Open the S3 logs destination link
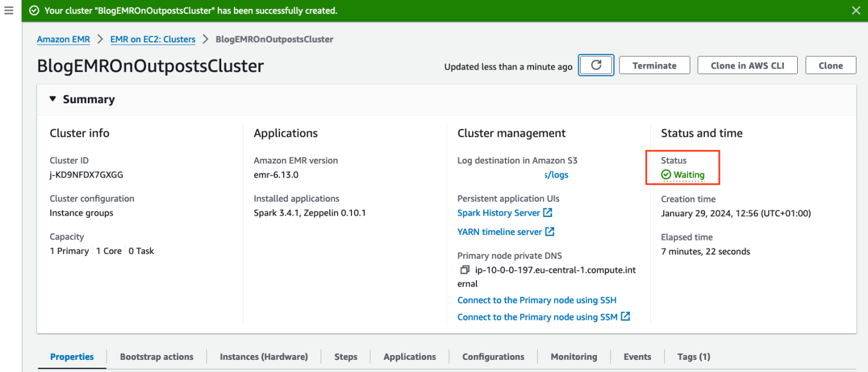 click(x=556, y=175)
